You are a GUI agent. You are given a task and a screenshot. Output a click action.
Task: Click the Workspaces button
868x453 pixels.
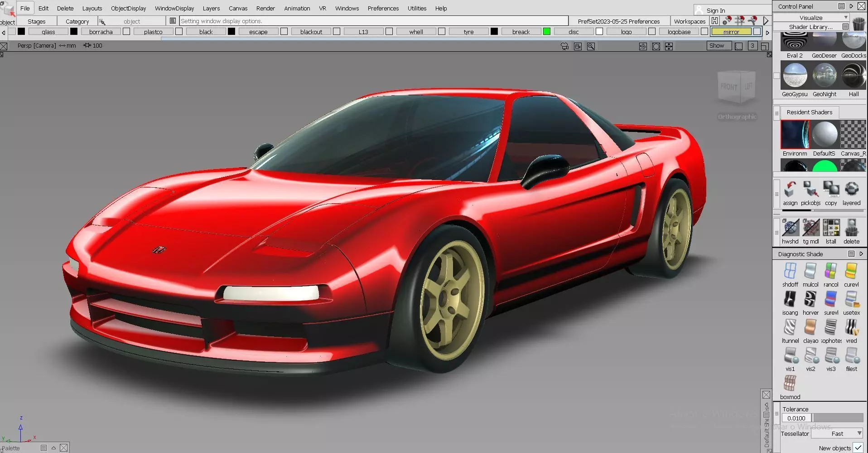click(x=690, y=21)
